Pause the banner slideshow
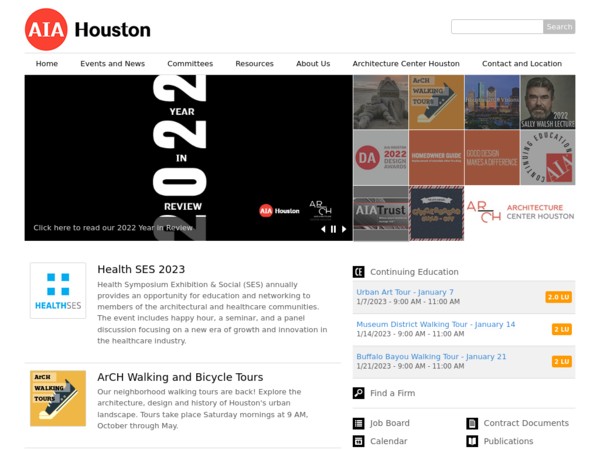 pyautogui.click(x=333, y=229)
